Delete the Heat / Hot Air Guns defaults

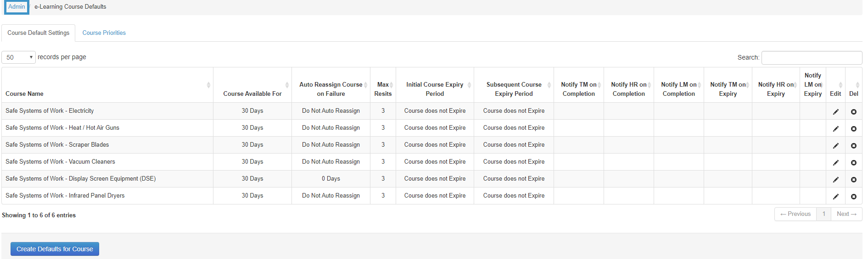click(853, 129)
